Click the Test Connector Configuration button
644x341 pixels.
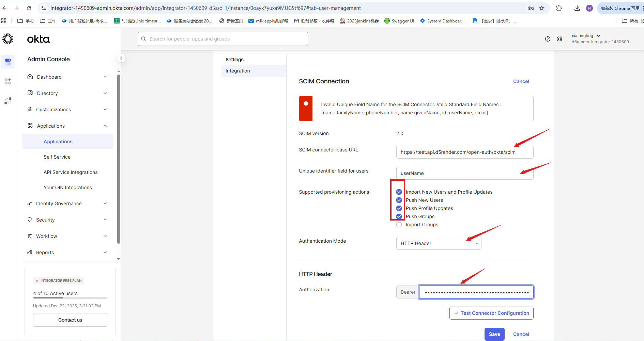tap(491, 313)
